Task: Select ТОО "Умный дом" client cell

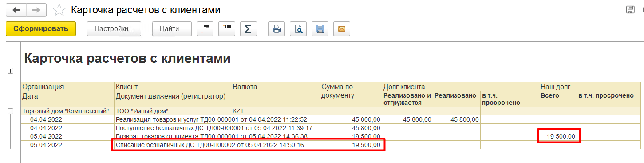Action: coord(173,111)
